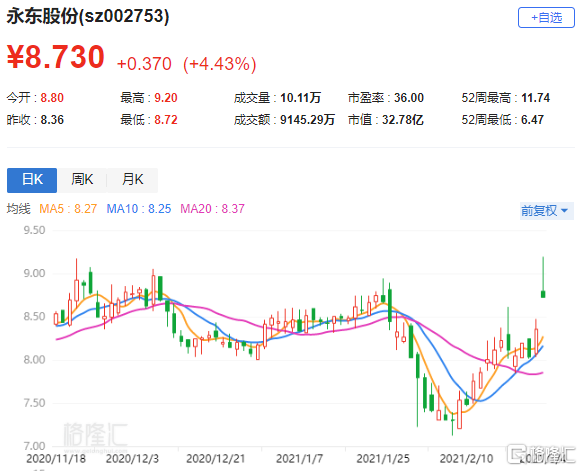Select the MA20 : 8.37 average label

point(212,209)
